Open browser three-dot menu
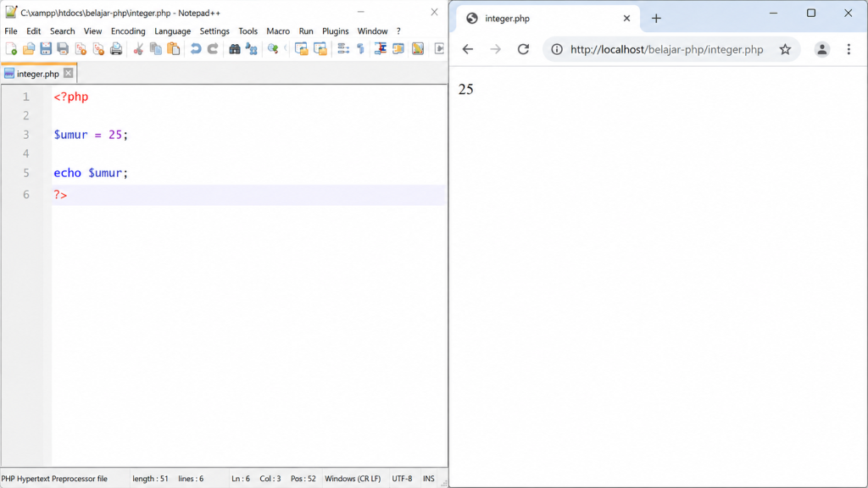The width and height of the screenshot is (868, 488). (x=849, y=49)
